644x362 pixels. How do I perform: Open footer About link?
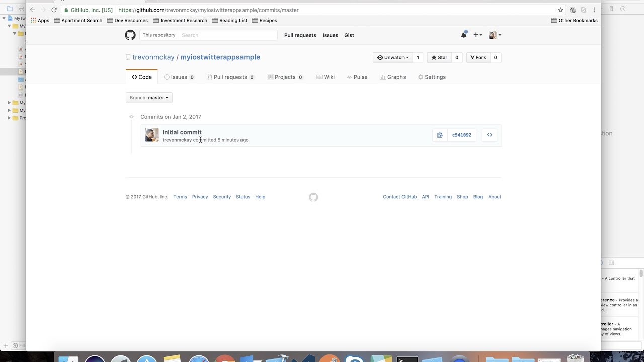pyautogui.click(x=495, y=197)
